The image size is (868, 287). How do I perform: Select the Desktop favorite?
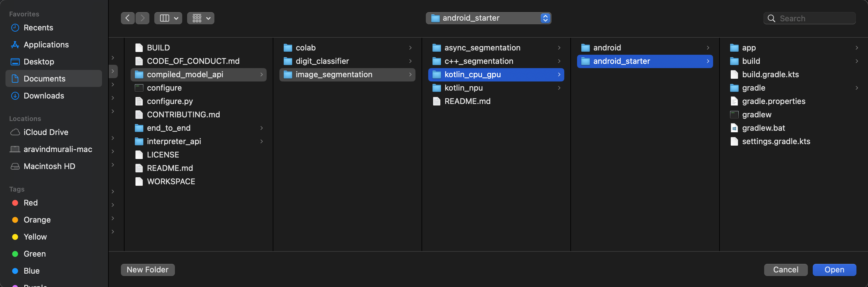point(39,62)
